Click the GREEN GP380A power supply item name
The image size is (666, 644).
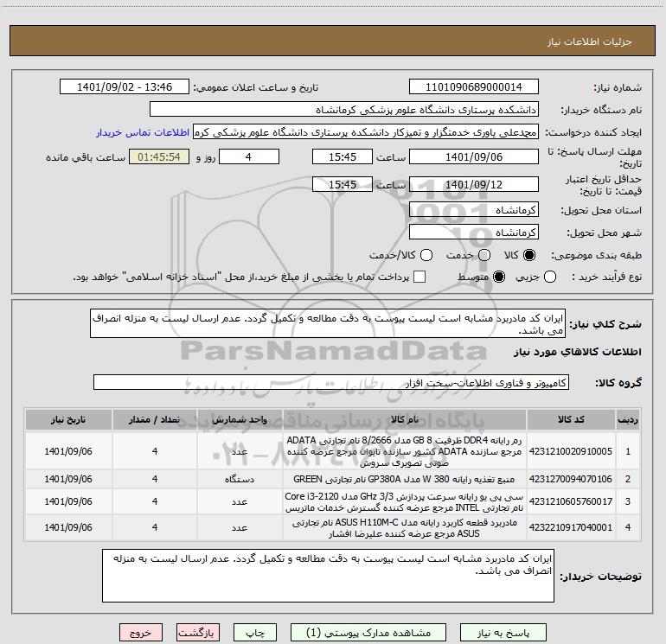point(405,479)
